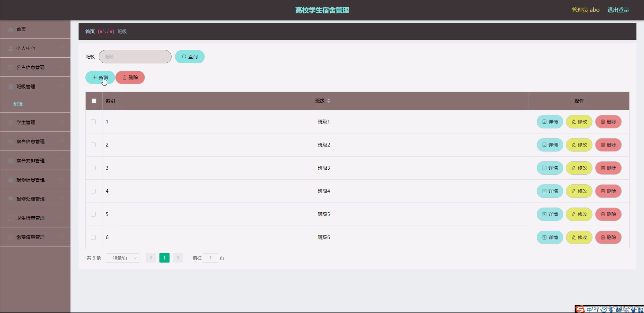Select the checkbox for row 5
Image resolution: width=644 pixels, height=313 pixels.
point(93,214)
